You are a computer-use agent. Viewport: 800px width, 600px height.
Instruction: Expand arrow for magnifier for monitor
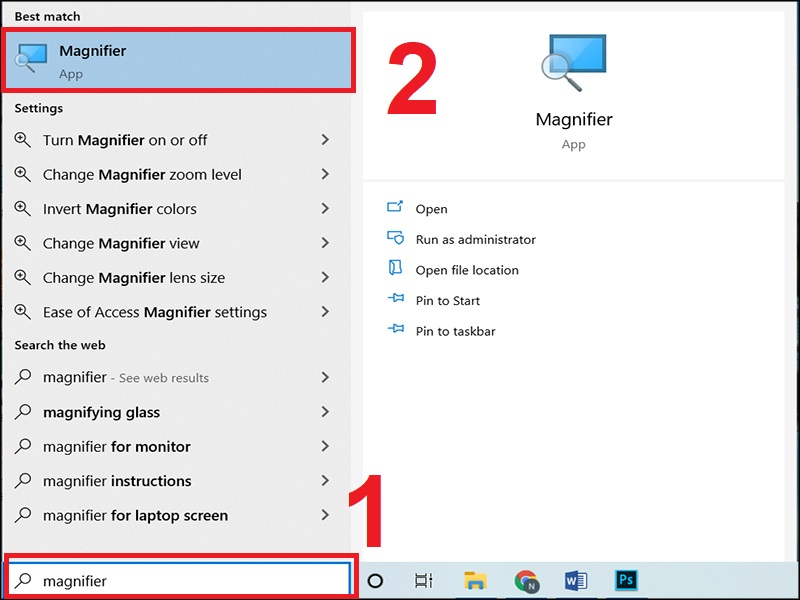325,446
